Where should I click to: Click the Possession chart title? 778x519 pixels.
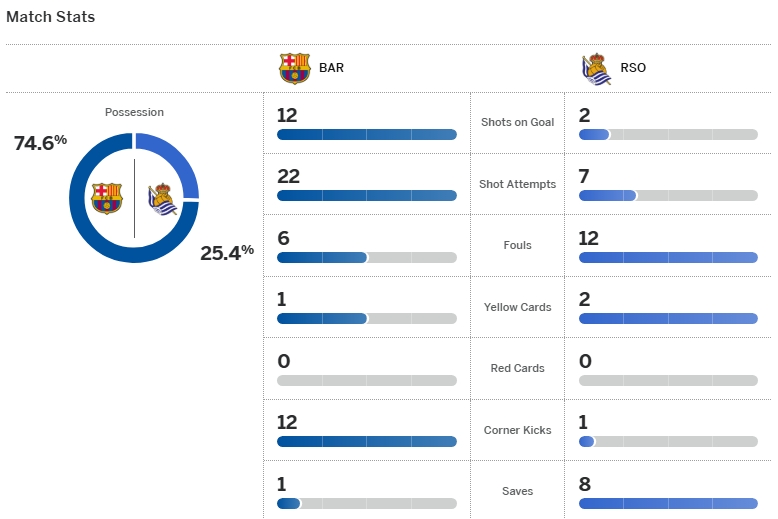(x=134, y=112)
